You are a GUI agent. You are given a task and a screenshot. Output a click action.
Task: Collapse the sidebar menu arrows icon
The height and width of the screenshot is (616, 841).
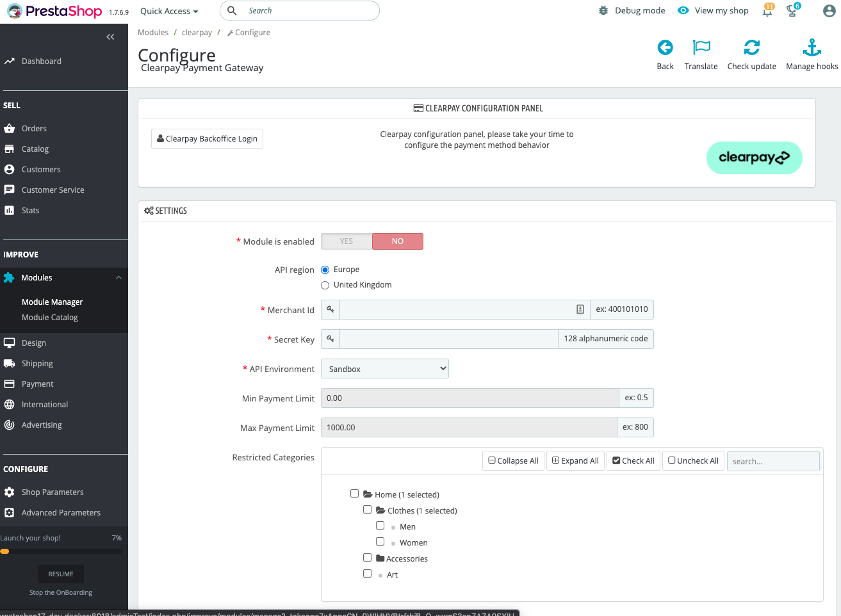pos(110,37)
